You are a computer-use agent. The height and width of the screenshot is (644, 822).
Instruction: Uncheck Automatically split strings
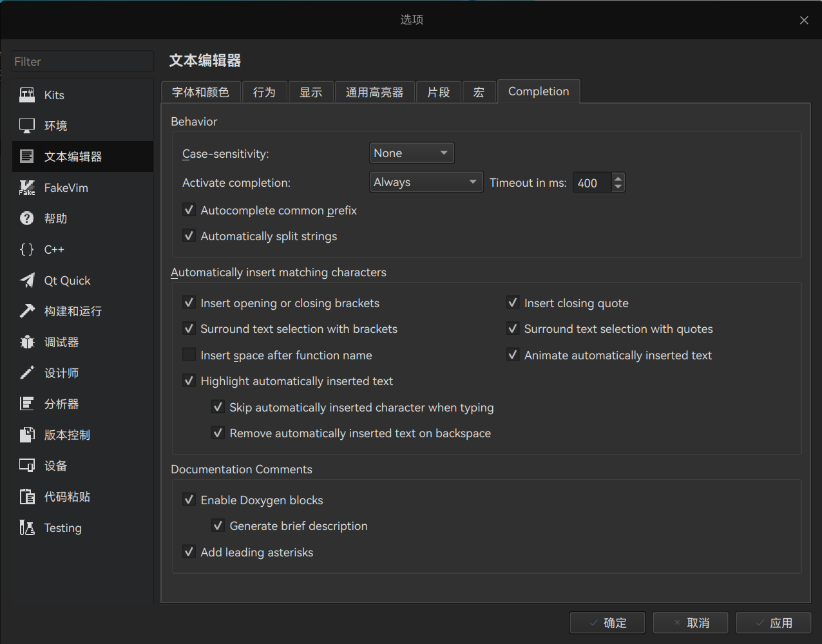189,236
